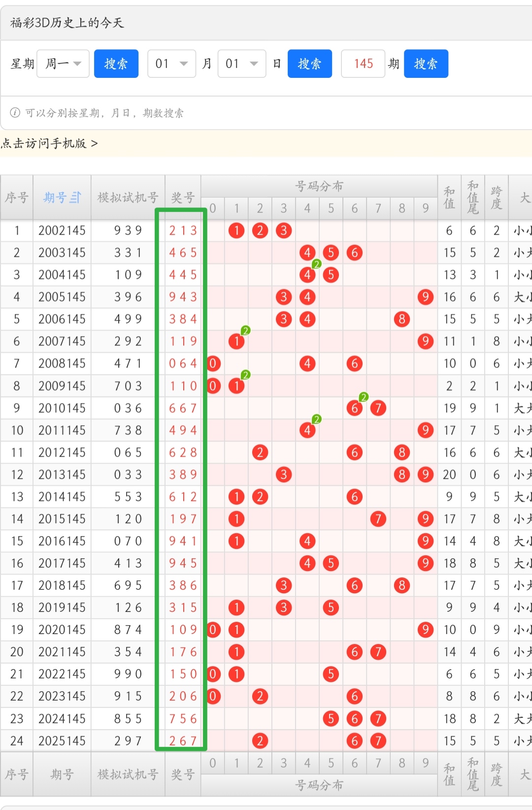Click the 序号 column header at top
This screenshot has height=810, width=532.
(17, 198)
